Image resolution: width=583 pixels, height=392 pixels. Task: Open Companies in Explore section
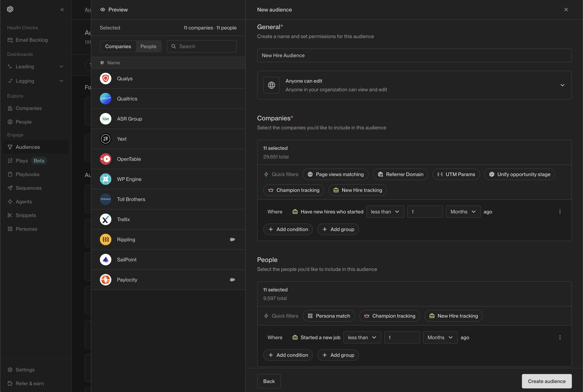[36, 108]
